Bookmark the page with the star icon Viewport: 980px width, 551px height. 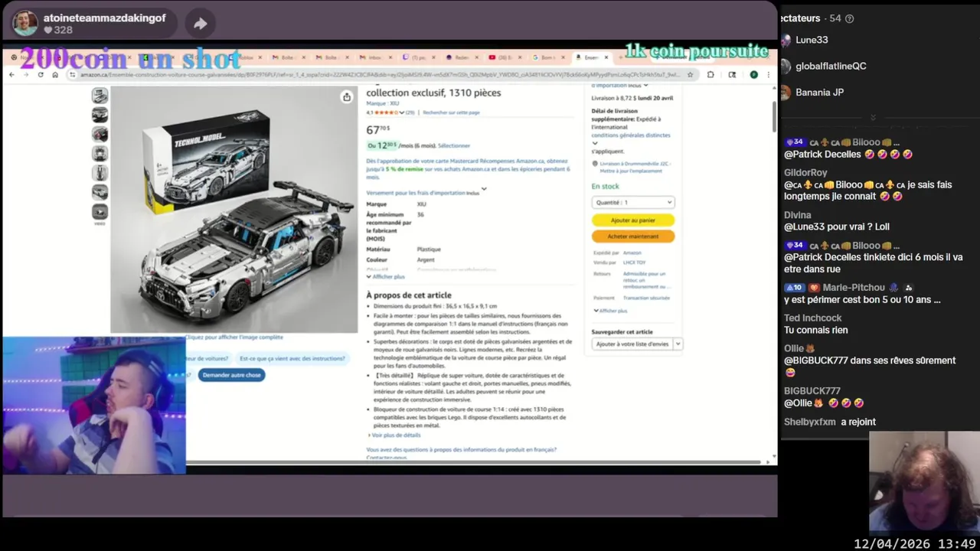[690, 74]
